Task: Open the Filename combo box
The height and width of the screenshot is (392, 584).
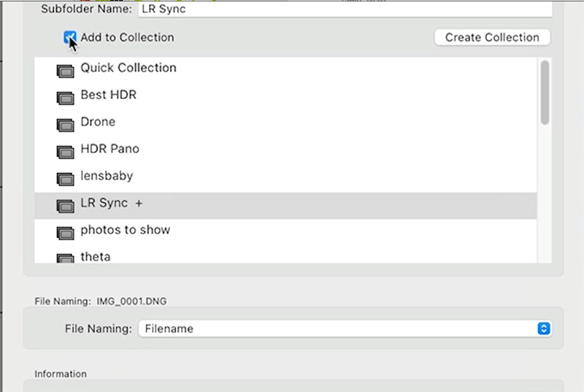Action: (345, 328)
